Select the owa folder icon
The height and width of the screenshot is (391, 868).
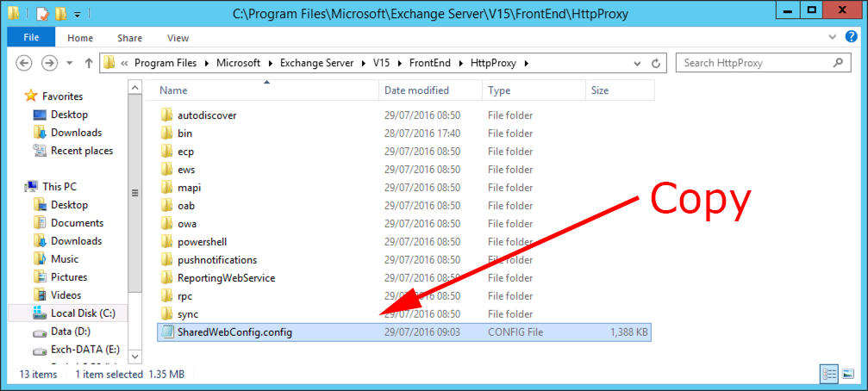click(x=166, y=223)
